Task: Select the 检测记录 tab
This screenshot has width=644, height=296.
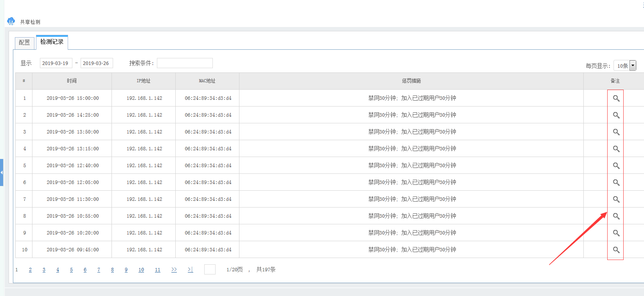Action: coord(52,42)
